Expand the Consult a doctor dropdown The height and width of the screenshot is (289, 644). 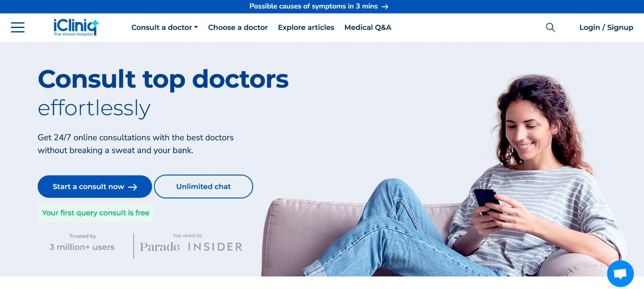click(x=165, y=27)
